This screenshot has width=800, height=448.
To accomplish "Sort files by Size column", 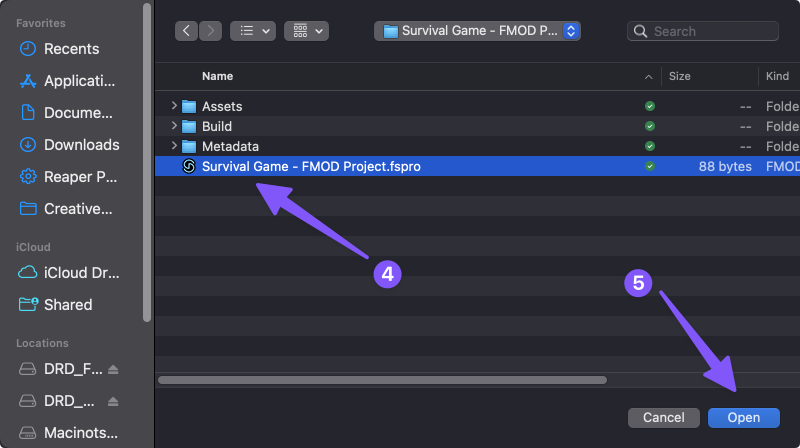I will click(680, 76).
